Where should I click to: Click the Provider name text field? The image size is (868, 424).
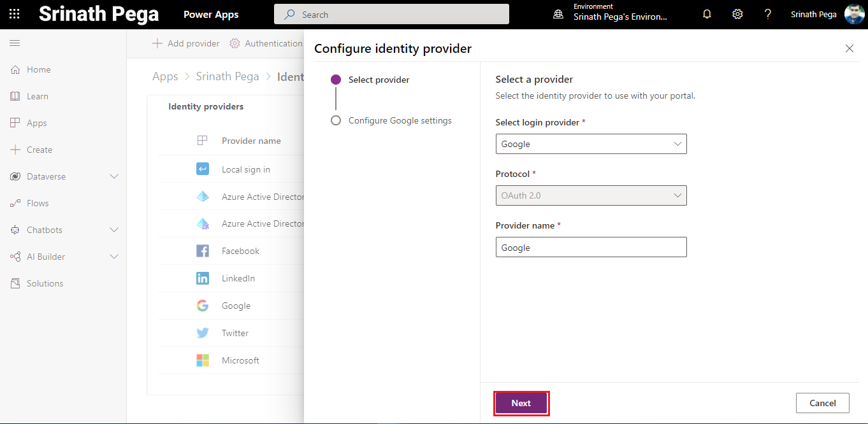point(591,248)
